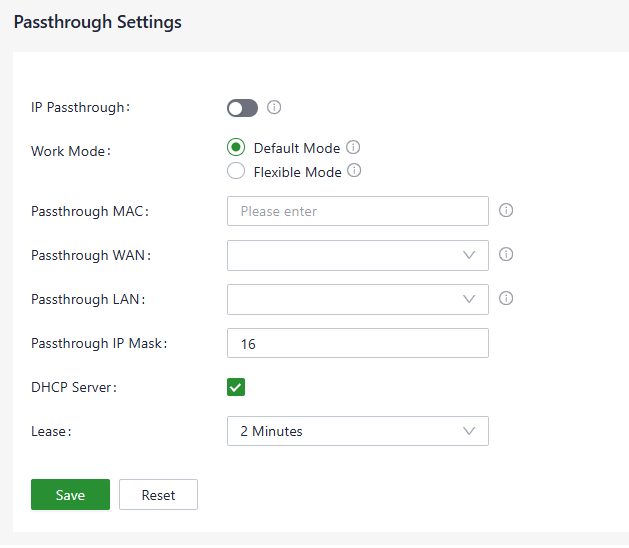Show the Passthrough MAC info tooltip icon
This screenshot has height=548, width=629.
click(x=506, y=211)
